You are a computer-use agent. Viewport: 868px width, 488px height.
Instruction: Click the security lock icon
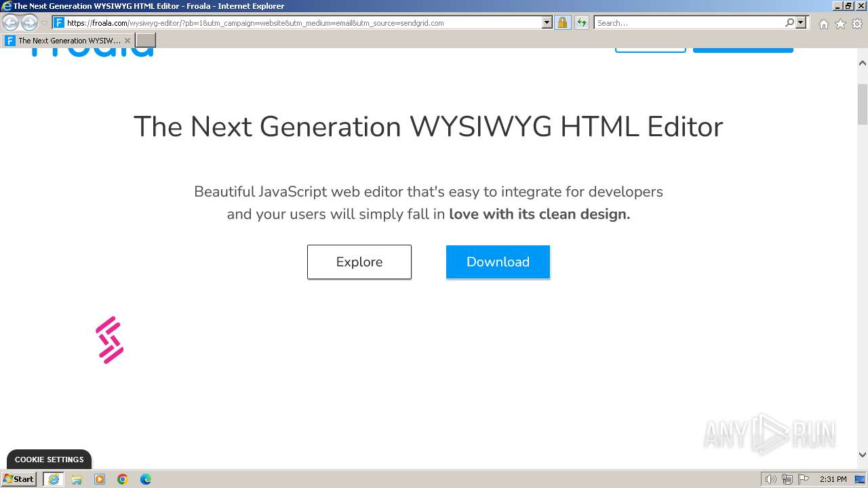click(562, 22)
